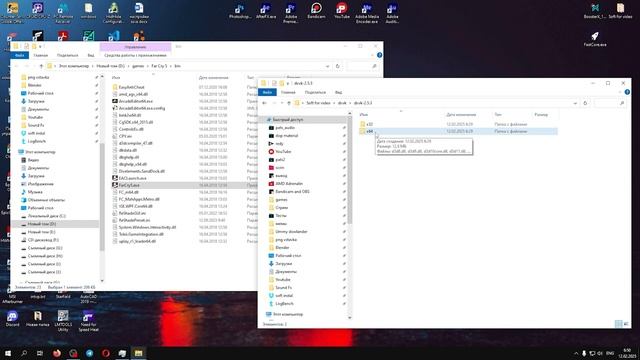This screenshot has height=360, width=640.
Task: Open Task View on taskbar
Action: 40,353
